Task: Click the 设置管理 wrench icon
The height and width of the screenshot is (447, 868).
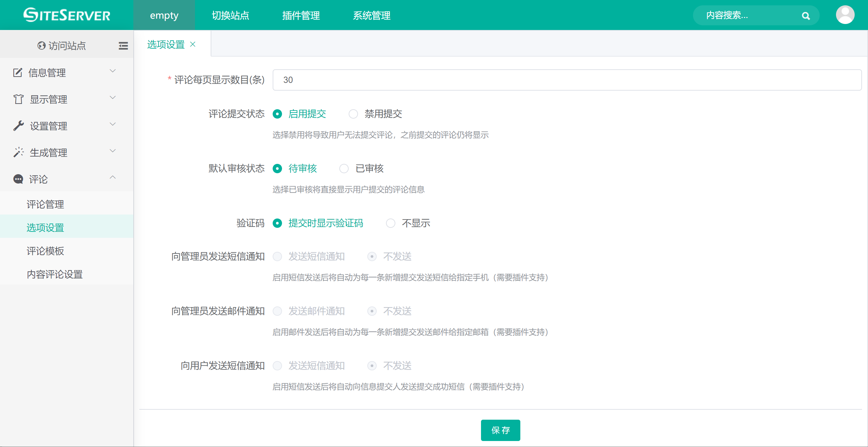Action: [x=19, y=126]
